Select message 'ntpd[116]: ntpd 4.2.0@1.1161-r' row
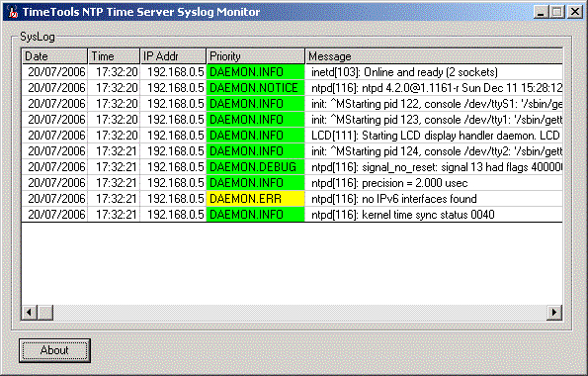The image size is (588, 376). (434, 88)
